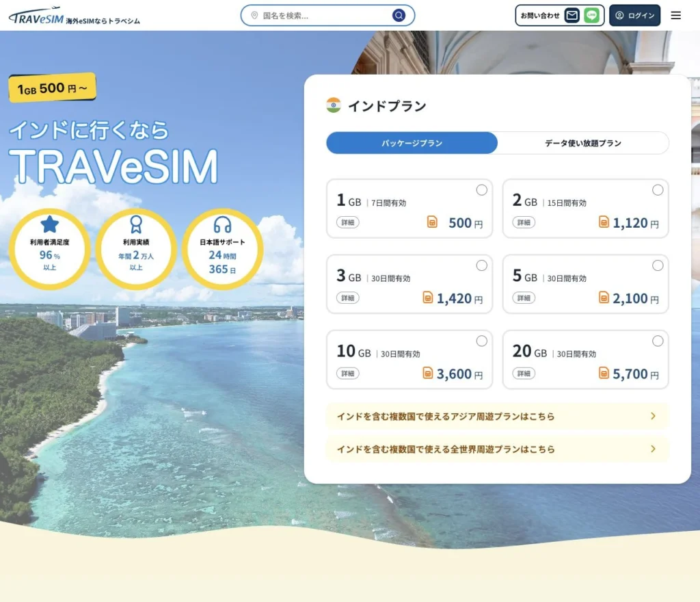Screen dimensions: 700x602
Task: Select the 20 GB 30日間有効 plan radio
Action: click(x=658, y=341)
